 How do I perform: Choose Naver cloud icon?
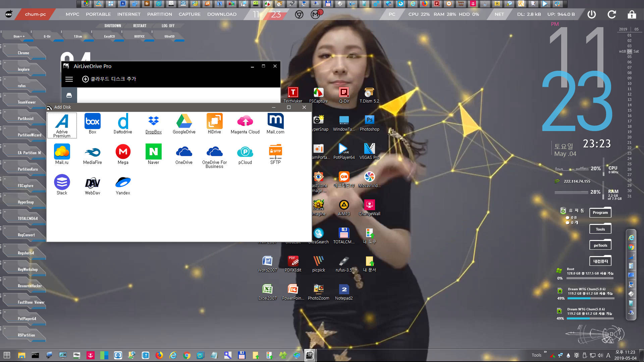pyautogui.click(x=154, y=154)
